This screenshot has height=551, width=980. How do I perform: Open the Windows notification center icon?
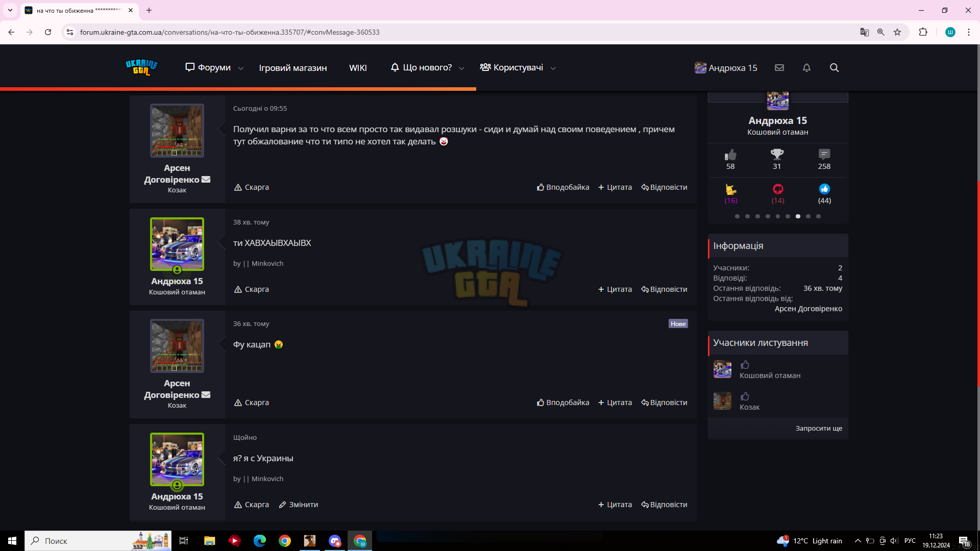coord(964,541)
